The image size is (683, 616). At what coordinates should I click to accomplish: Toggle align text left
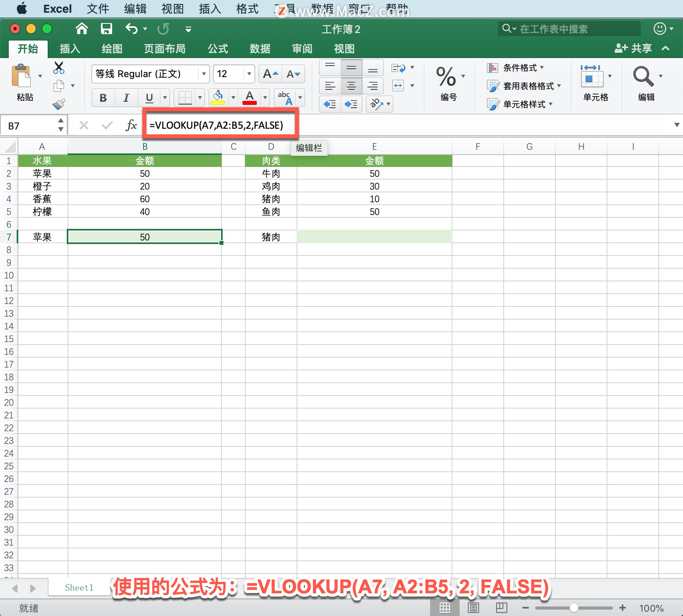pyautogui.click(x=330, y=86)
